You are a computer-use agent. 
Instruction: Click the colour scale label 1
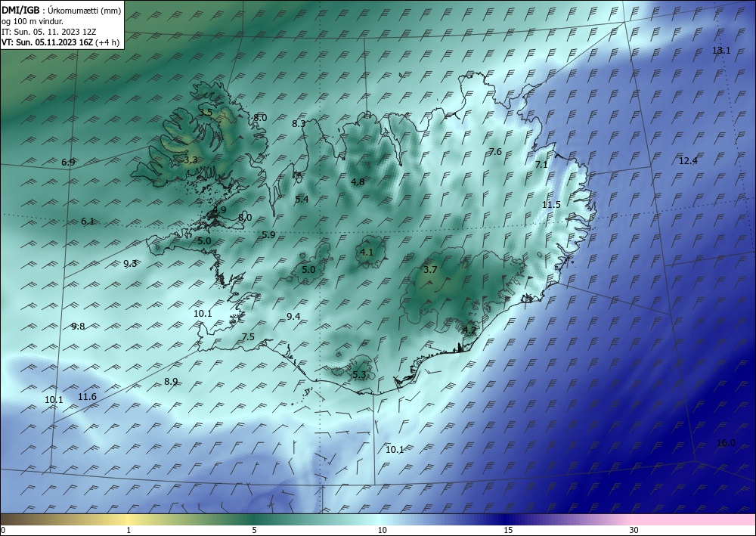(129, 531)
